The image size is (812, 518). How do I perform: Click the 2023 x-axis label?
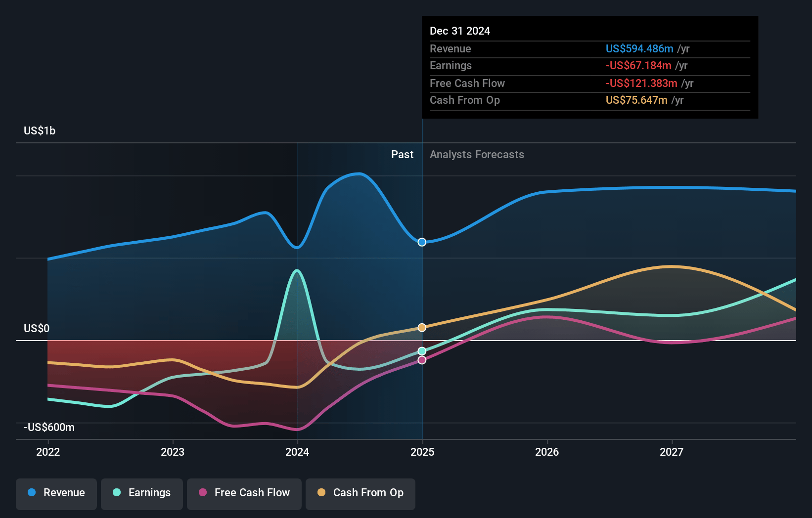[173, 452]
